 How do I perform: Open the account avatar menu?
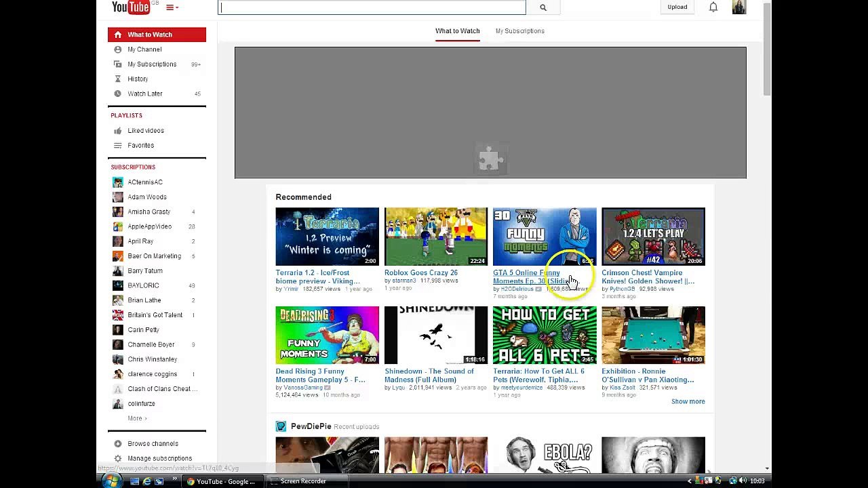(738, 7)
